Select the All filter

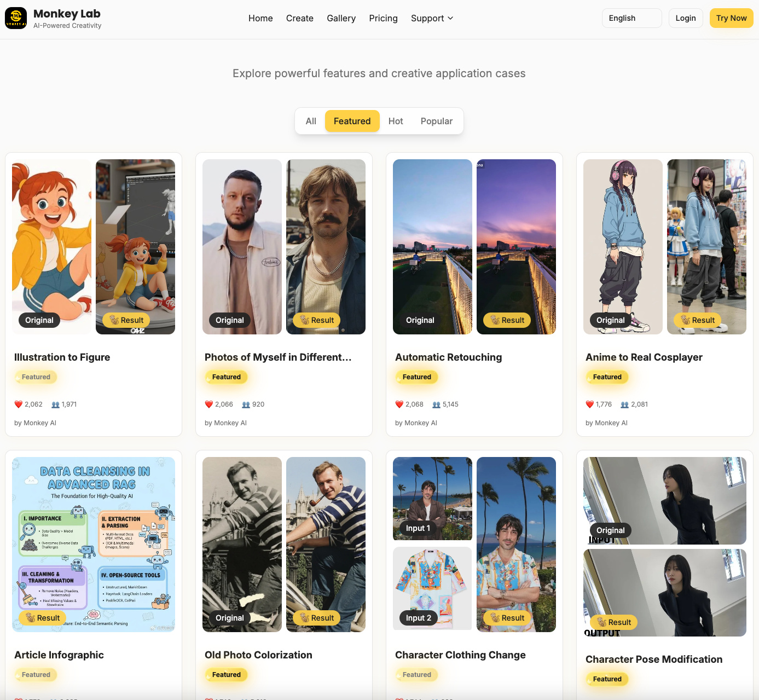pos(310,121)
